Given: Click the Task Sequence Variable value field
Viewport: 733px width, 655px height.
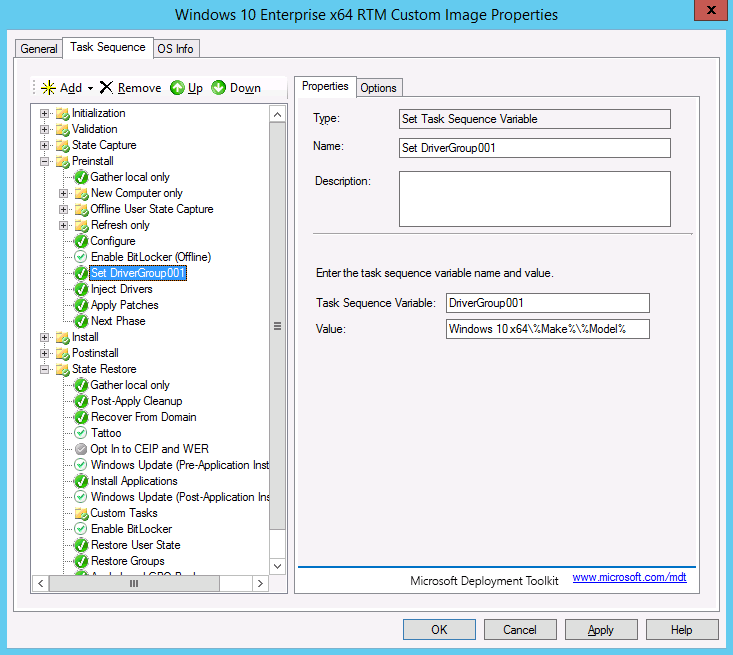Looking at the screenshot, I should 548,303.
